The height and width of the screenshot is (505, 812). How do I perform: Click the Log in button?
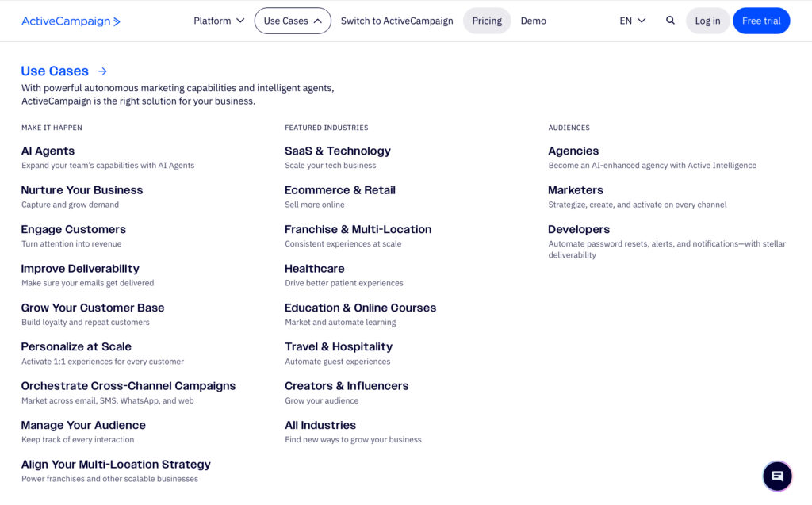tap(707, 21)
